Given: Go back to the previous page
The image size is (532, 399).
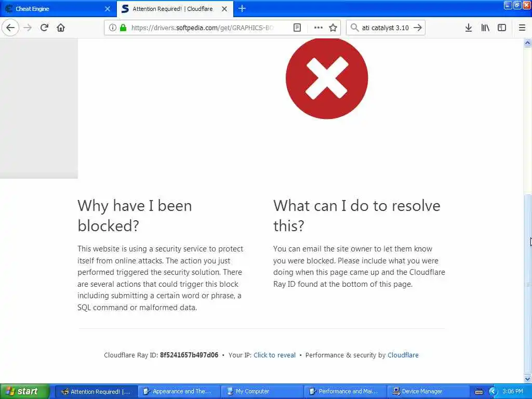Looking at the screenshot, I should [x=10, y=28].
